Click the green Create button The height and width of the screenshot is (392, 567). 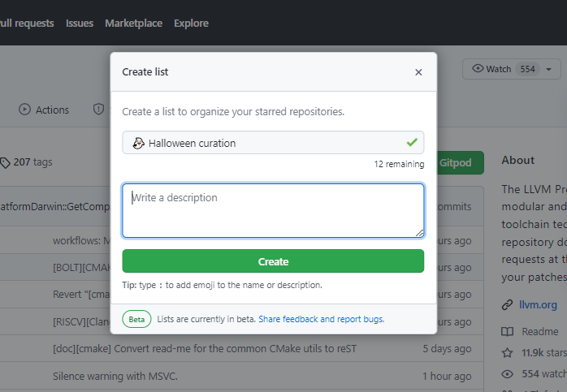273,261
